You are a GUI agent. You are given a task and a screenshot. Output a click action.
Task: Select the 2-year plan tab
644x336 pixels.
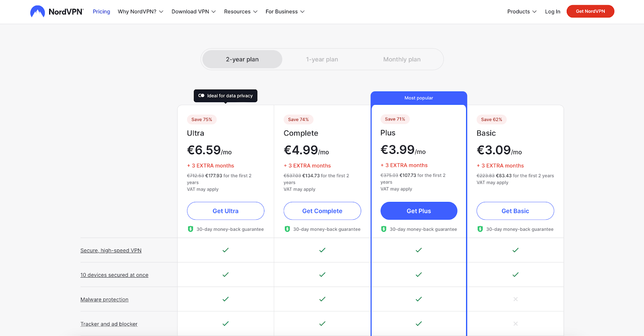click(x=242, y=59)
